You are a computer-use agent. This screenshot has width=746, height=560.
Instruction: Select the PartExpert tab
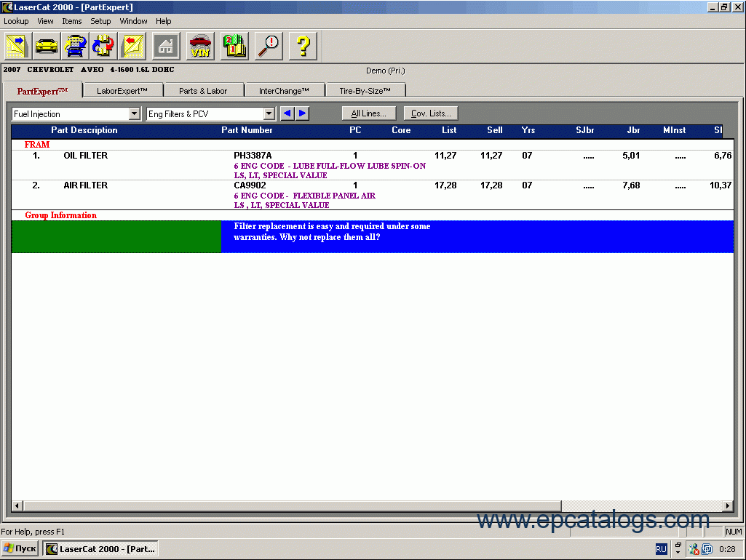[x=42, y=91]
